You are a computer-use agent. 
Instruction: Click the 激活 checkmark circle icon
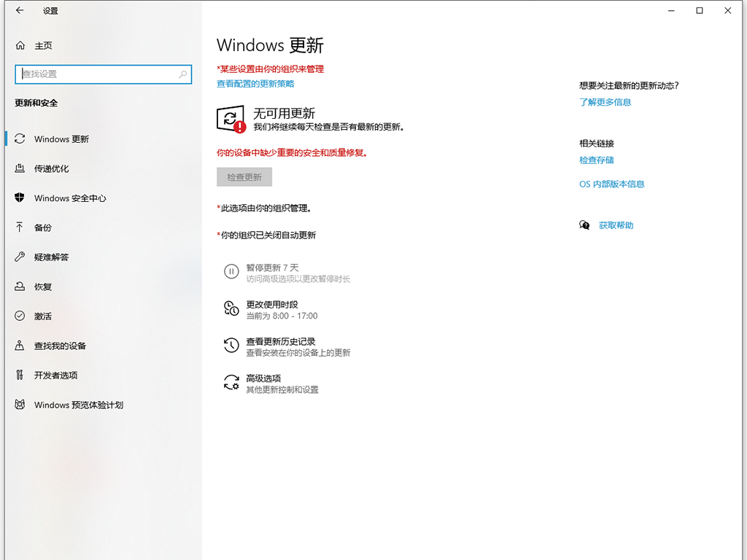click(x=20, y=316)
